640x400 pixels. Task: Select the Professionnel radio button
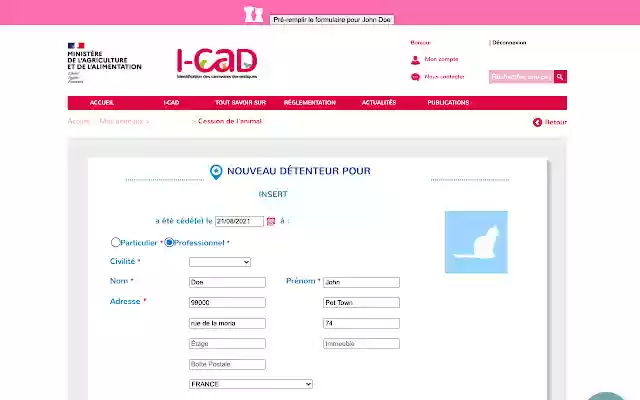click(x=169, y=242)
